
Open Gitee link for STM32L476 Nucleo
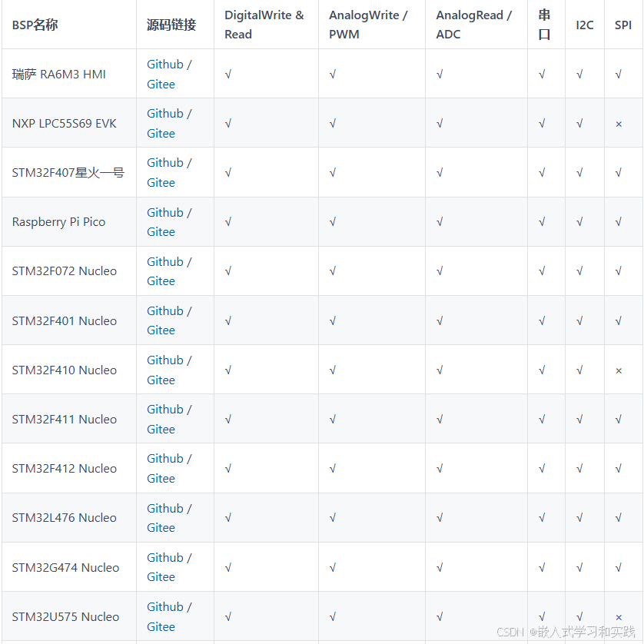click(x=161, y=528)
